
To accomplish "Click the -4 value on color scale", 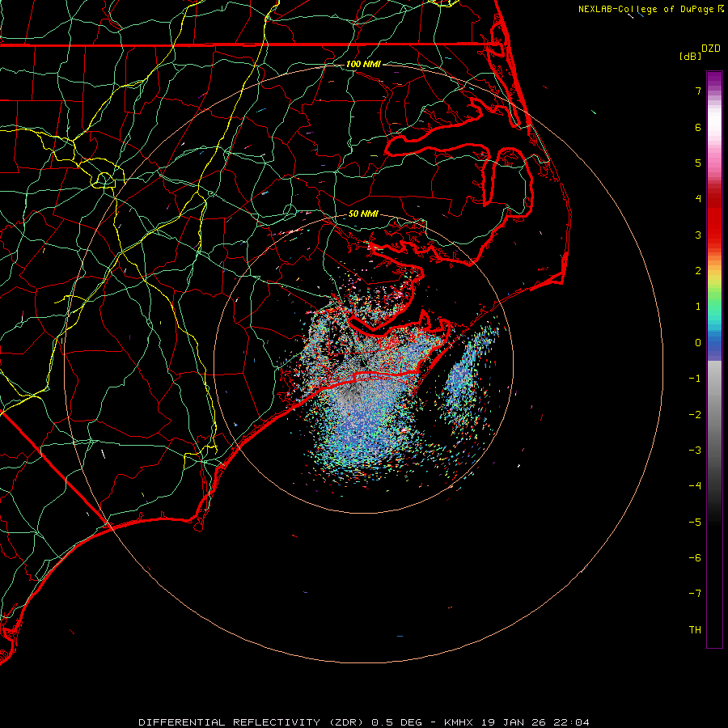I will coord(695,486).
